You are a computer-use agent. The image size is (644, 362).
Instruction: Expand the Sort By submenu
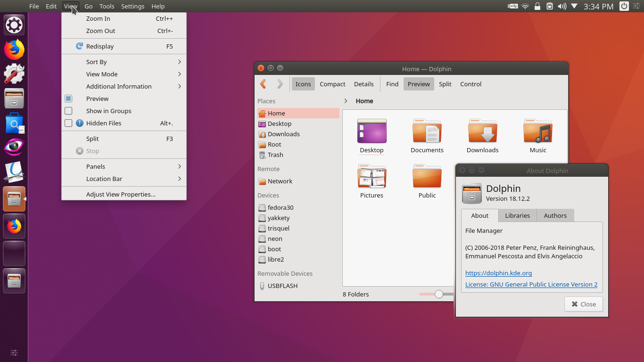coord(124,62)
